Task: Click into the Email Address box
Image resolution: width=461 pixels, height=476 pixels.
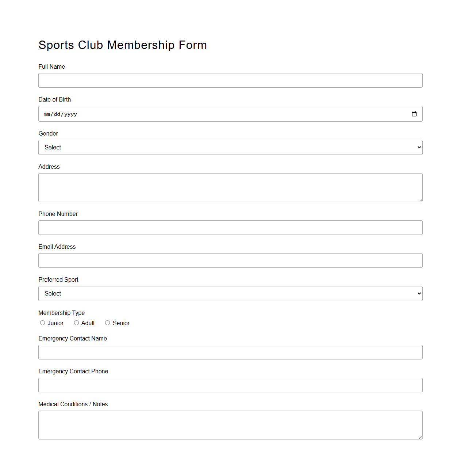Action: (x=230, y=260)
